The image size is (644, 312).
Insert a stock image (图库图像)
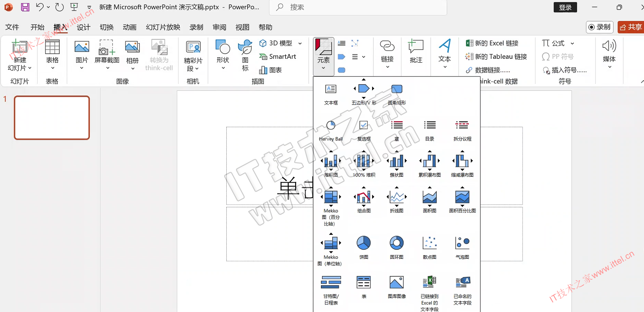coord(397,287)
